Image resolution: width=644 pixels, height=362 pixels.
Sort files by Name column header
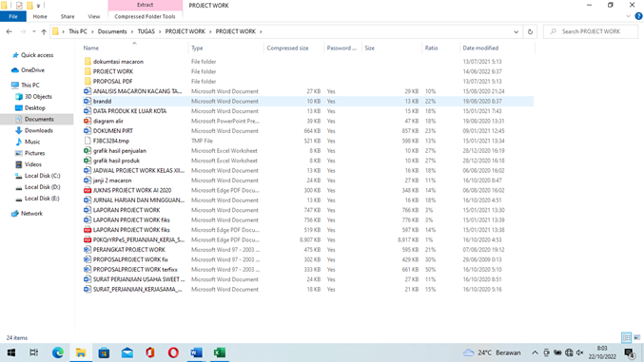coord(134,48)
